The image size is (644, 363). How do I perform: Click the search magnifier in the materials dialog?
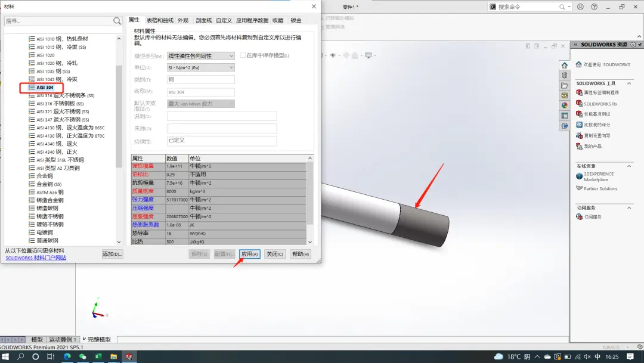click(117, 21)
